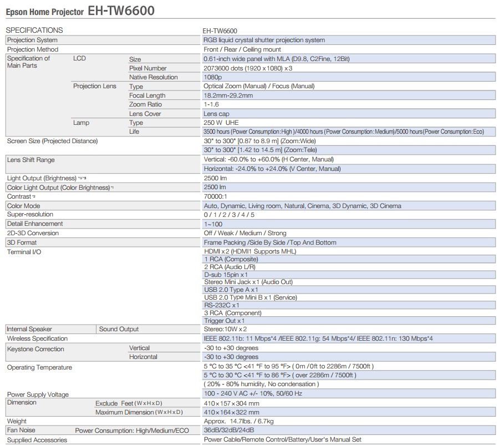
Task: Select the '3500 hours (Power Consumption: High)' lamp life row
Action: coord(348,132)
